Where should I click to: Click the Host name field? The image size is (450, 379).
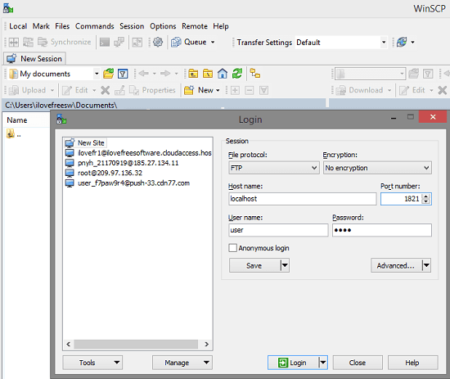pos(302,199)
